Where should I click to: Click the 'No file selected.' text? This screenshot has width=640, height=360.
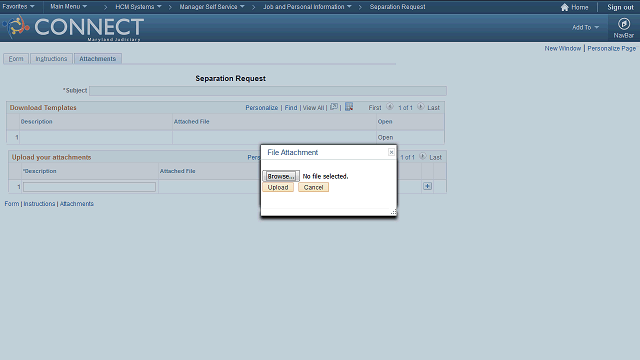click(325, 176)
